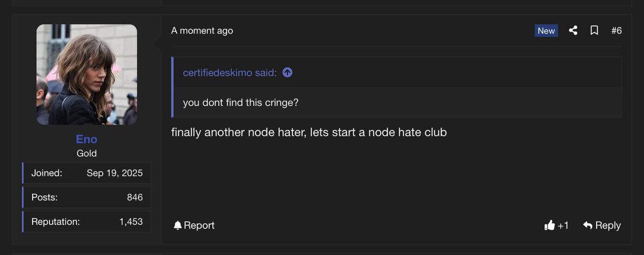Click the "A moment ago" timestamp

(x=202, y=31)
